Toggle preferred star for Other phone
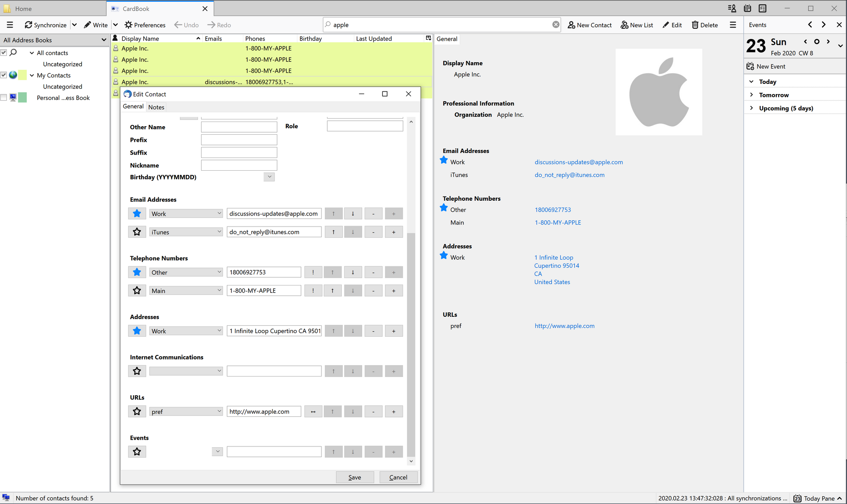This screenshot has height=504, width=847. [x=137, y=272]
